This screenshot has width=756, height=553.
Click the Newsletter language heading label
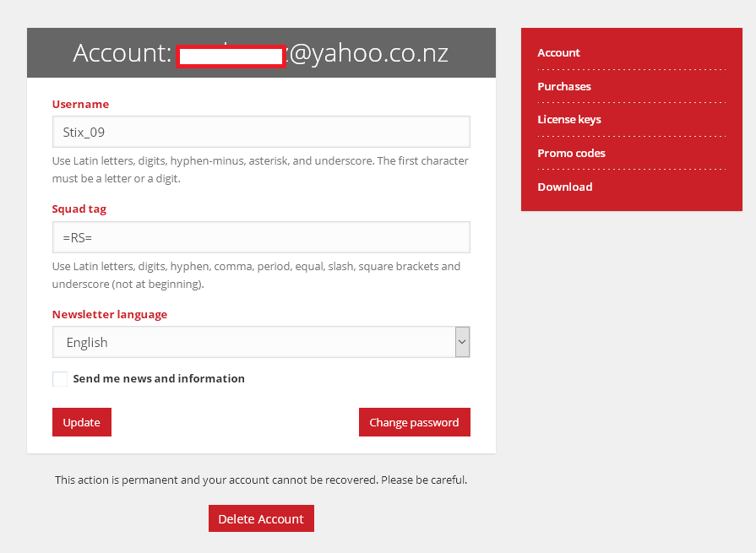[x=110, y=314]
